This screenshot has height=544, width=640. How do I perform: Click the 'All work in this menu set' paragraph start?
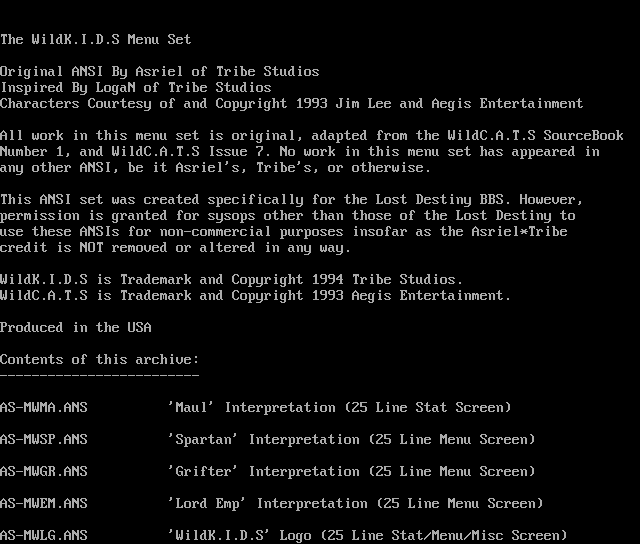coord(100,136)
